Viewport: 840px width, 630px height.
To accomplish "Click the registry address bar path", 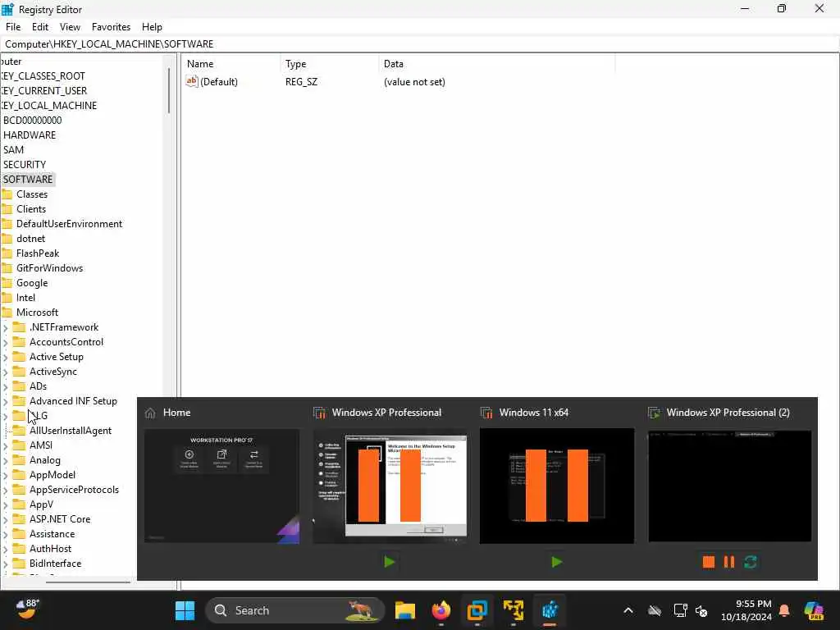I will click(x=109, y=44).
